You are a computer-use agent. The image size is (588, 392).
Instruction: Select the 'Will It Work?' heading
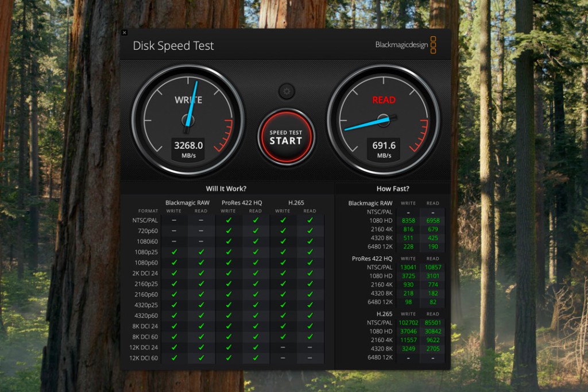pos(226,189)
